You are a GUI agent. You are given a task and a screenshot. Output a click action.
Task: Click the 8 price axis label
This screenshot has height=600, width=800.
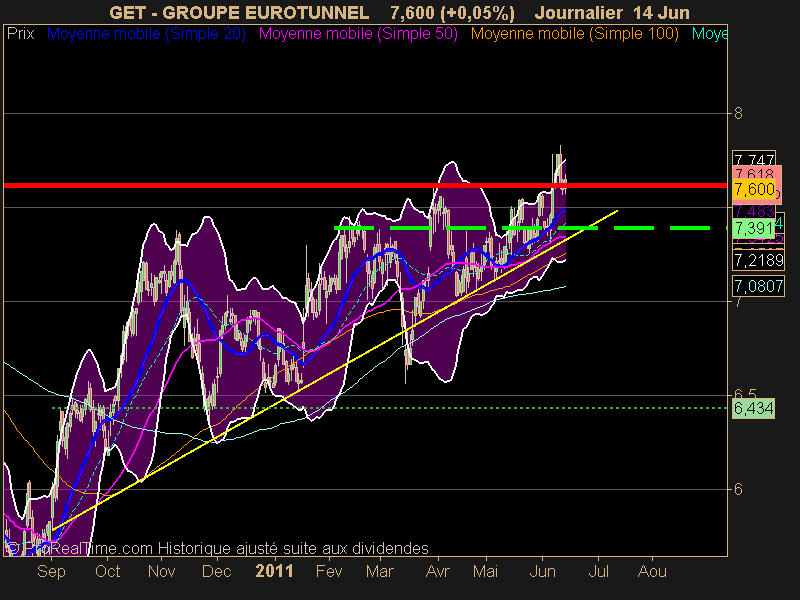738,113
